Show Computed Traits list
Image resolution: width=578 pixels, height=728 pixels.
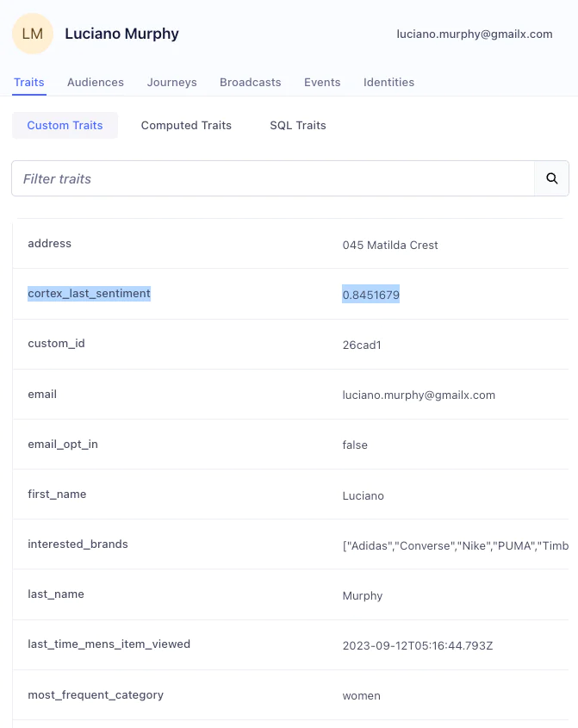[x=186, y=125]
